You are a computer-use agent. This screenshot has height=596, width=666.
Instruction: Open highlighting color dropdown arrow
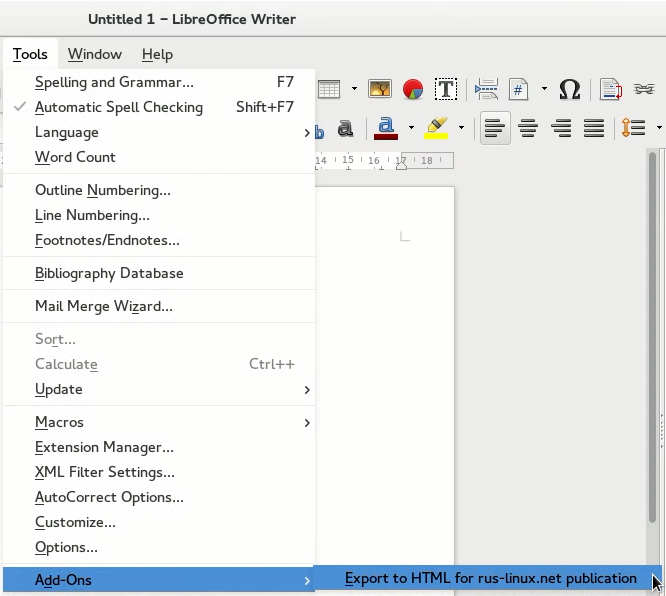tap(461, 127)
